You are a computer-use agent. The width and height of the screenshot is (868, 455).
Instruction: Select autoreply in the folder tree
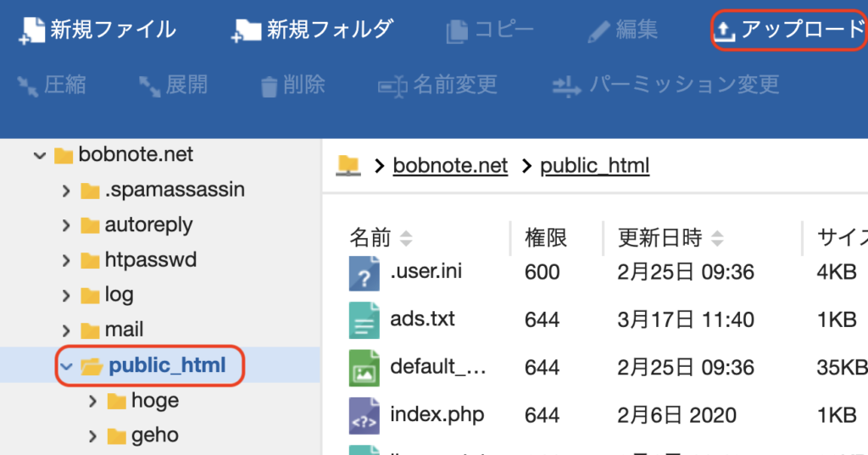pyautogui.click(x=149, y=225)
